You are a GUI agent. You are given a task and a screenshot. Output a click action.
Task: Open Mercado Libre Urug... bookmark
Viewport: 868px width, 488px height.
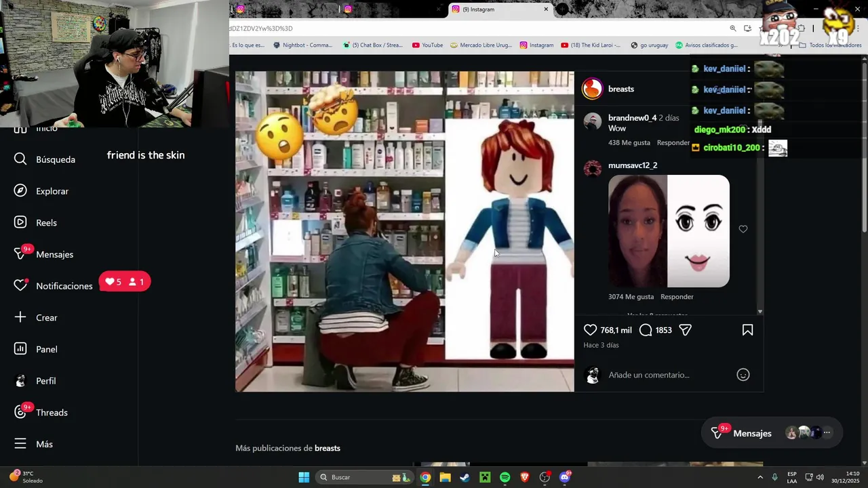(481, 45)
